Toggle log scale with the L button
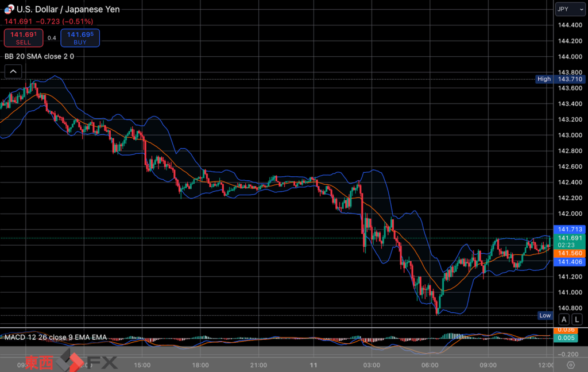Screen dimensions: 588x372 coord(577,320)
